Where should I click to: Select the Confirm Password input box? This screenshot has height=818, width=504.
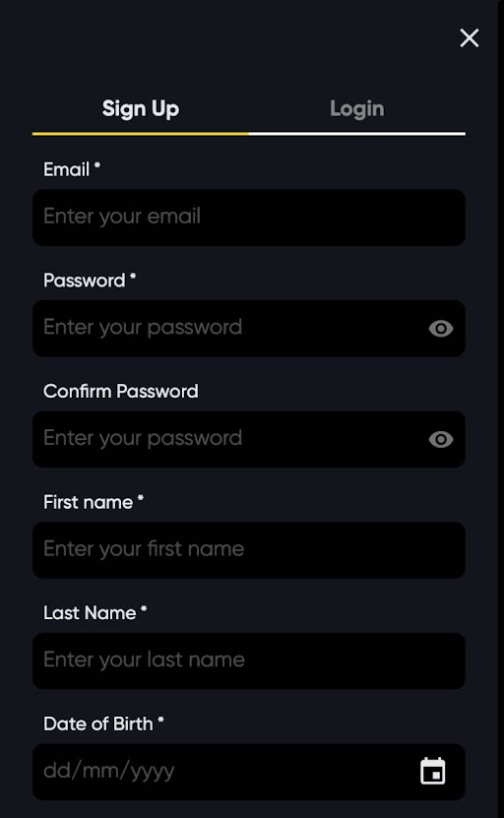coord(249,439)
